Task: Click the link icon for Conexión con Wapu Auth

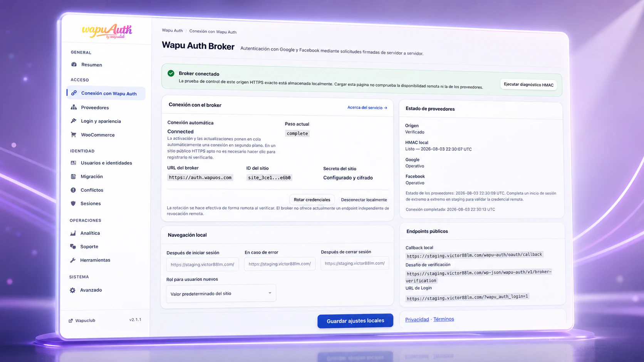Action: 74,93
